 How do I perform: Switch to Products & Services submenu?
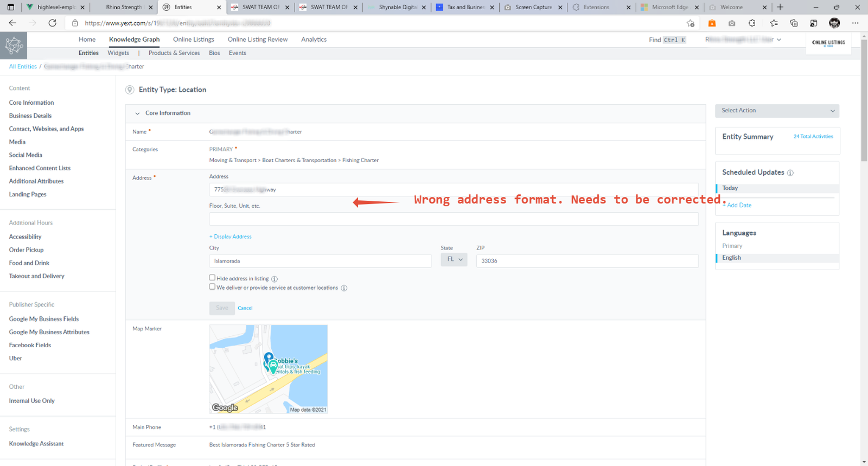pos(174,53)
